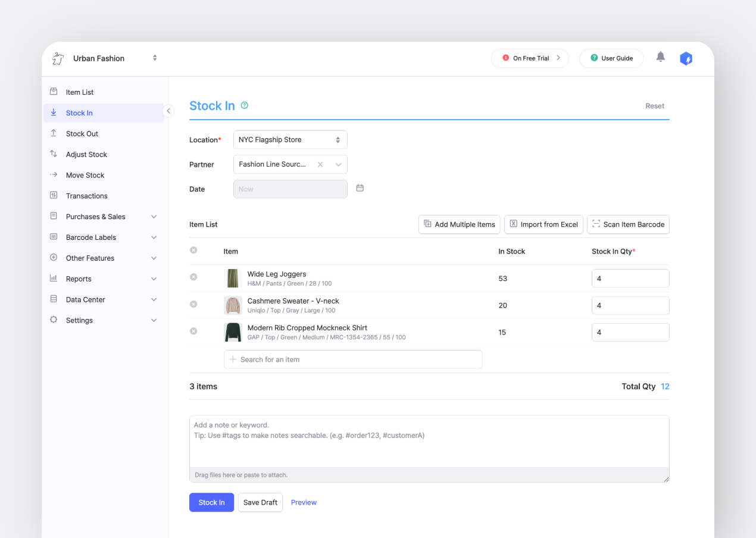The image size is (756, 538).
Task: Remove all items using header X icon
Action: pos(193,251)
